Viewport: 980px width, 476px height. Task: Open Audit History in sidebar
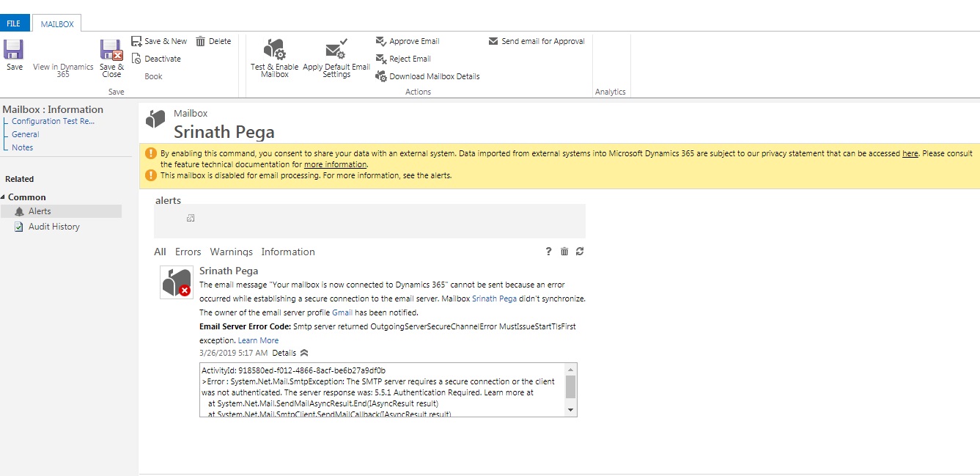(x=54, y=227)
